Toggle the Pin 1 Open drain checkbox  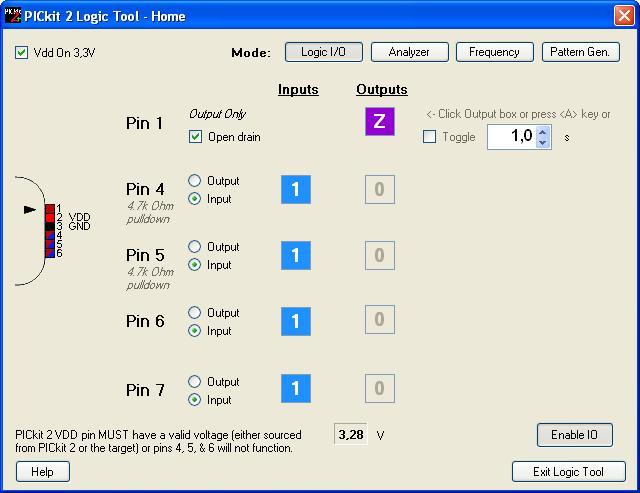(196, 137)
